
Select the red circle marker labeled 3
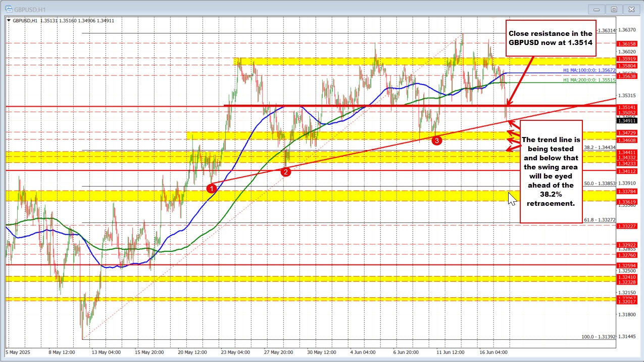tap(436, 140)
